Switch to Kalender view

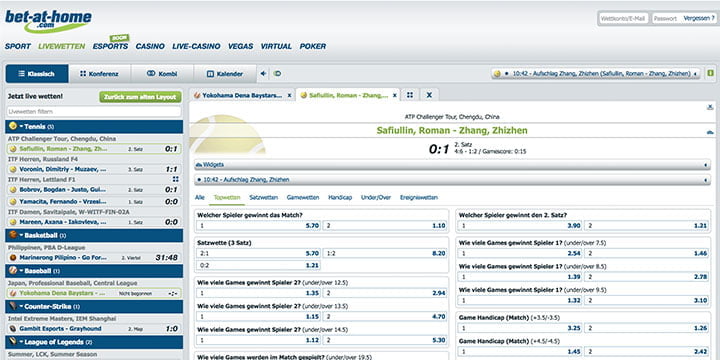coord(225,73)
